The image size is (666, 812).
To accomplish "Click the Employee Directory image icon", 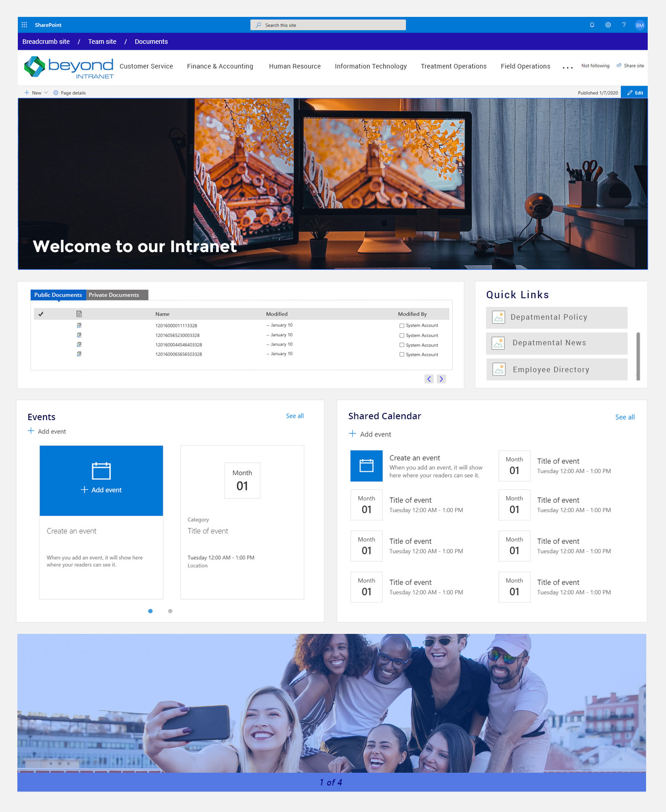I will tap(499, 369).
